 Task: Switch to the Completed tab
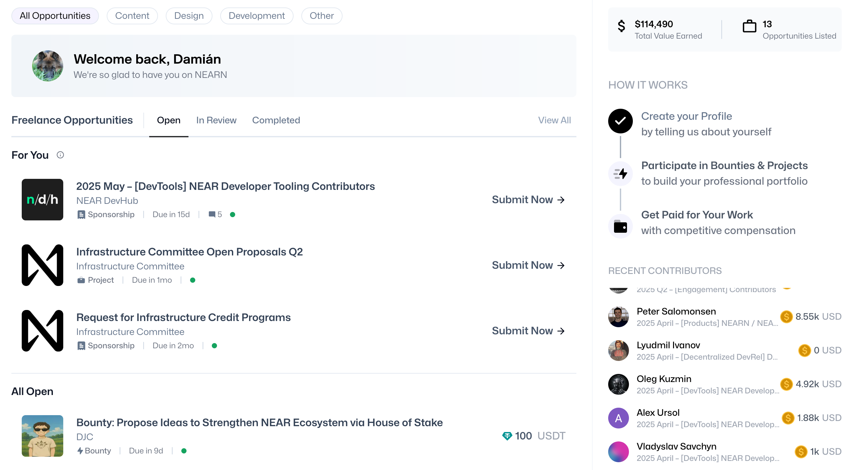tap(276, 120)
